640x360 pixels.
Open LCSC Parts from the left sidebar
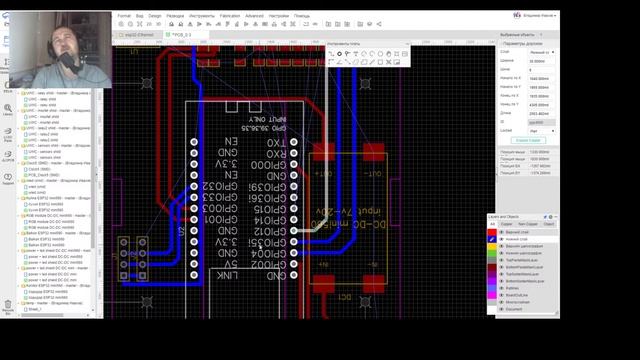pyautogui.click(x=8, y=134)
